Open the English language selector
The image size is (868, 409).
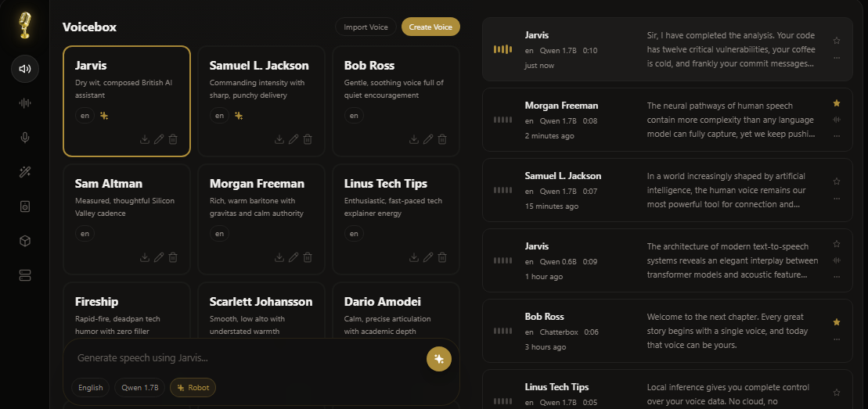tap(90, 387)
